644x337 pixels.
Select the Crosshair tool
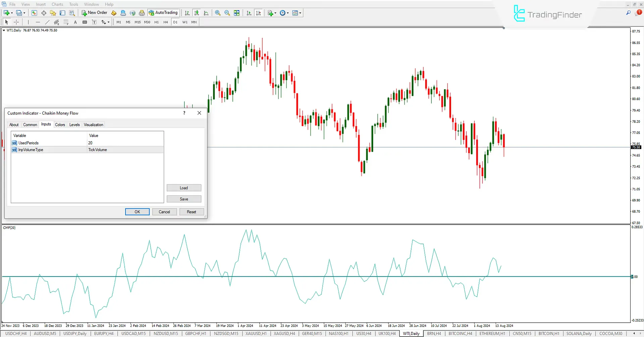pos(16,22)
